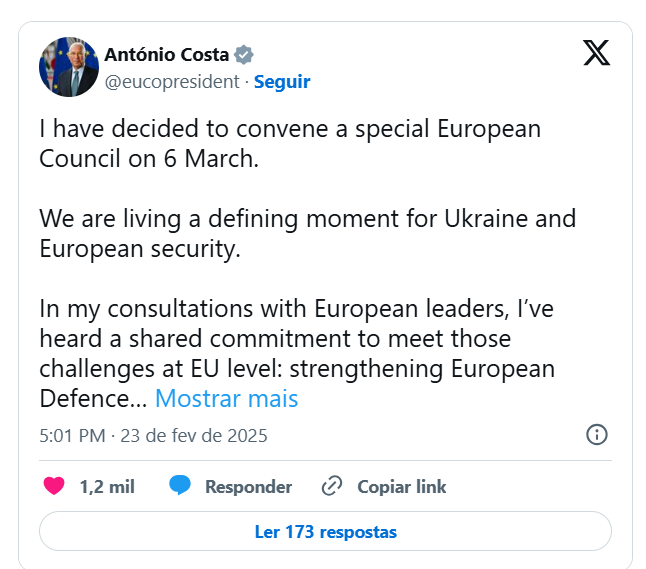Select the Copiar link text
The width and height of the screenshot is (646, 569).
coord(402,487)
